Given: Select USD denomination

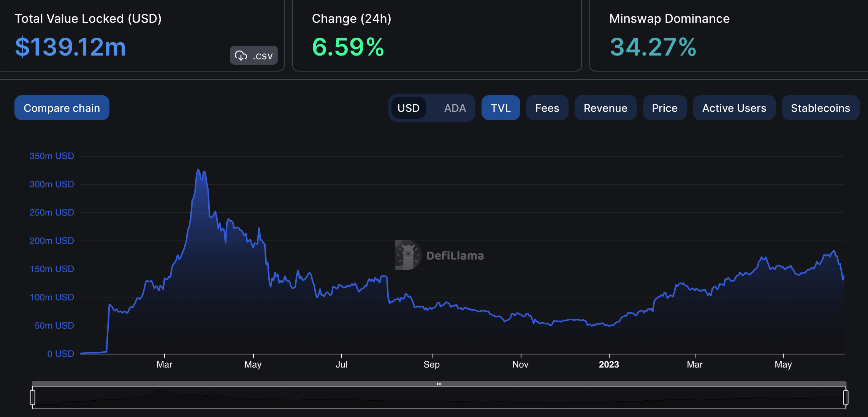Looking at the screenshot, I should click(x=409, y=108).
